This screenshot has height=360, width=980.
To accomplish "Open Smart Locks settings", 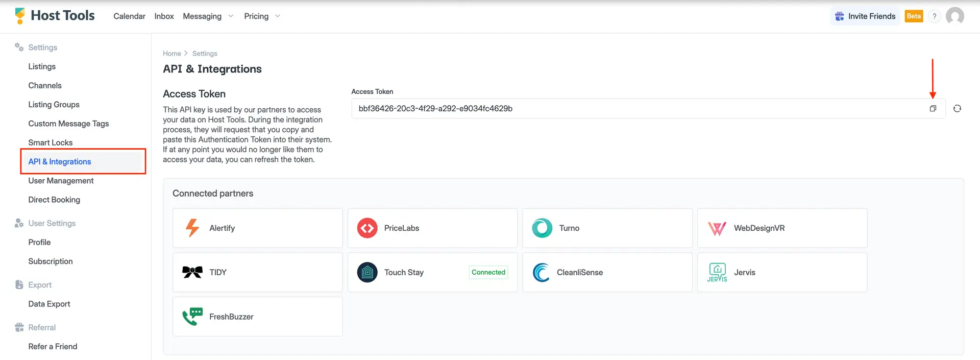I will point(51,142).
